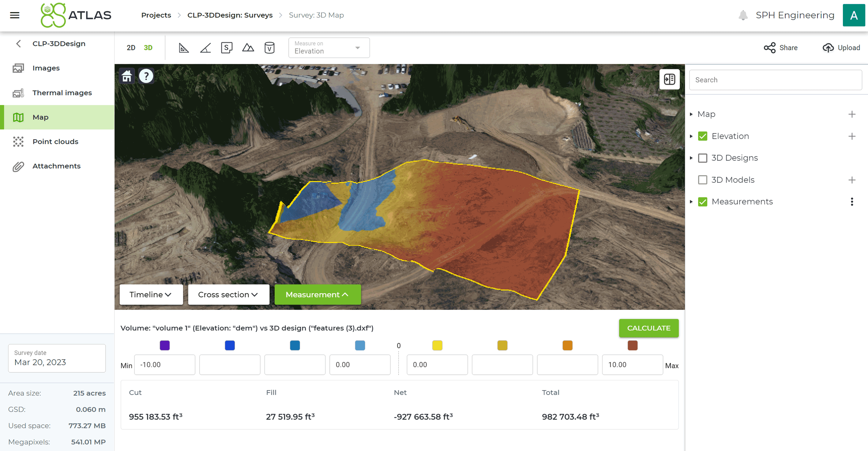Uncheck the Elevation layer checkbox
The height and width of the screenshot is (451, 868).
click(x=703, y=136)
